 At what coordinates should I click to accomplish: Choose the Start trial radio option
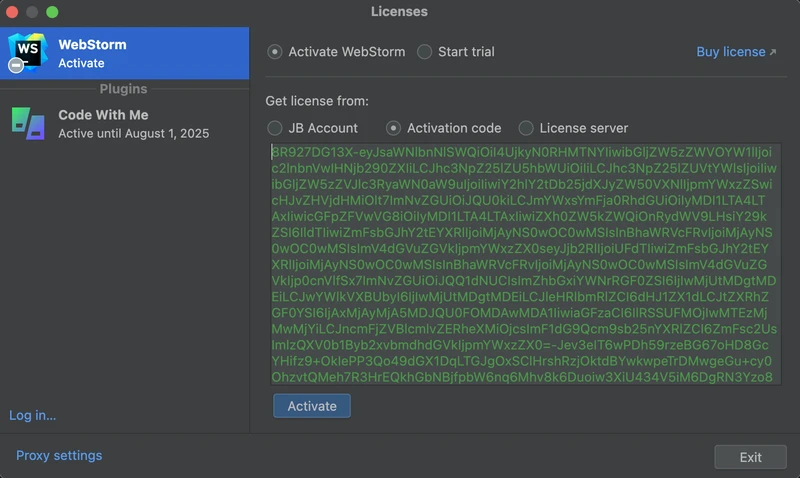coord(425,52)
